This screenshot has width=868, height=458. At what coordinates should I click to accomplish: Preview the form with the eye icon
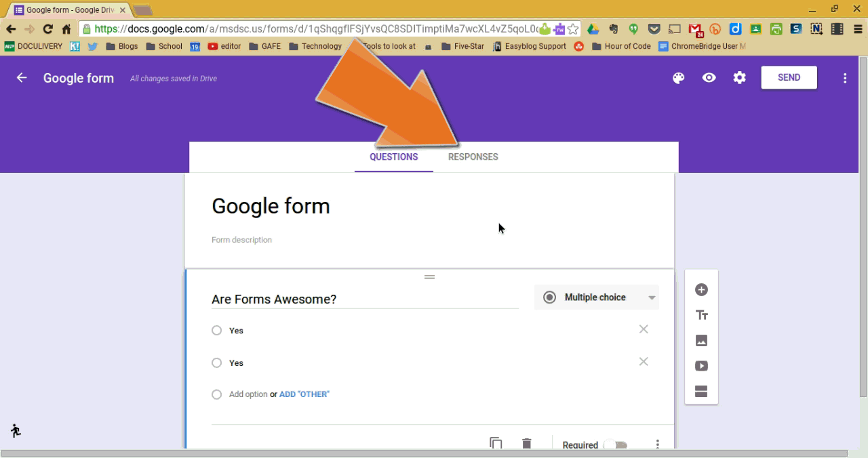[x=709, y=77]
